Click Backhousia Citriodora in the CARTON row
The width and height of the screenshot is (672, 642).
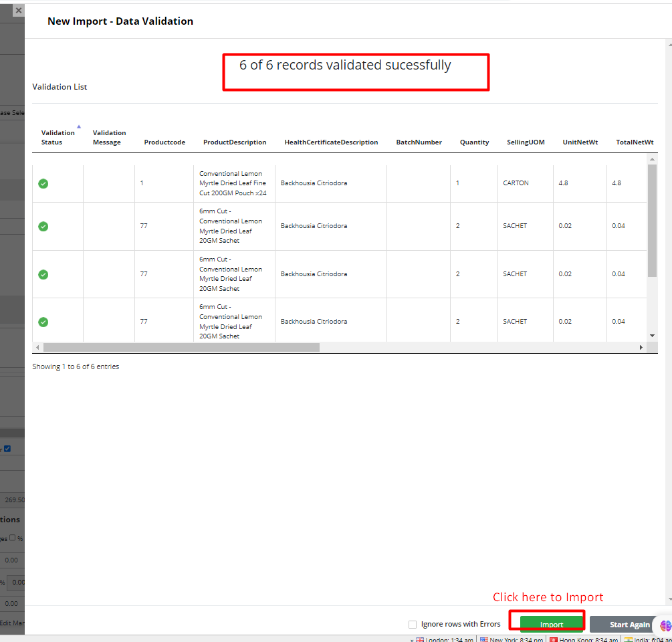[x=314, y=183]
